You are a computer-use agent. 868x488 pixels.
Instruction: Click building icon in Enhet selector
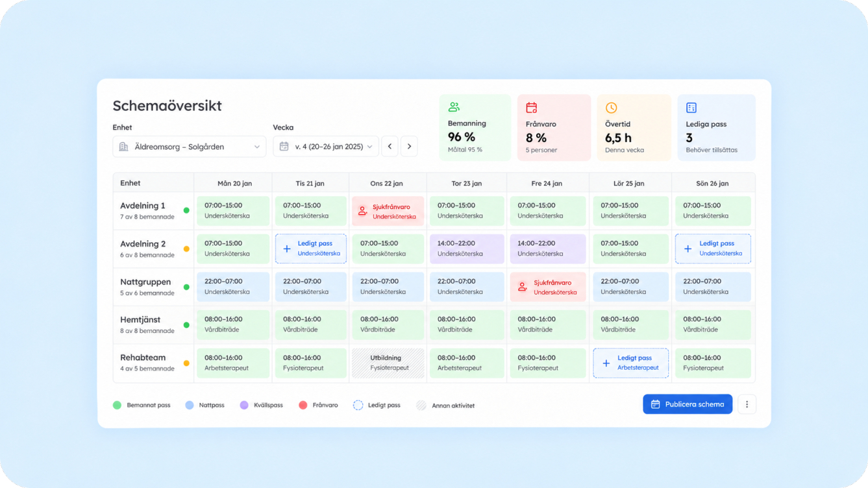123,147
